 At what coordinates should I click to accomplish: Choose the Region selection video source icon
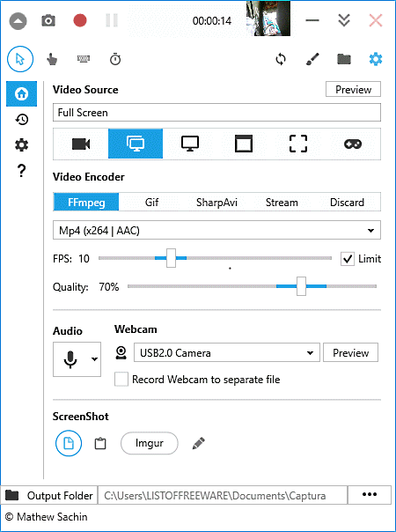[x=298, y=144]
